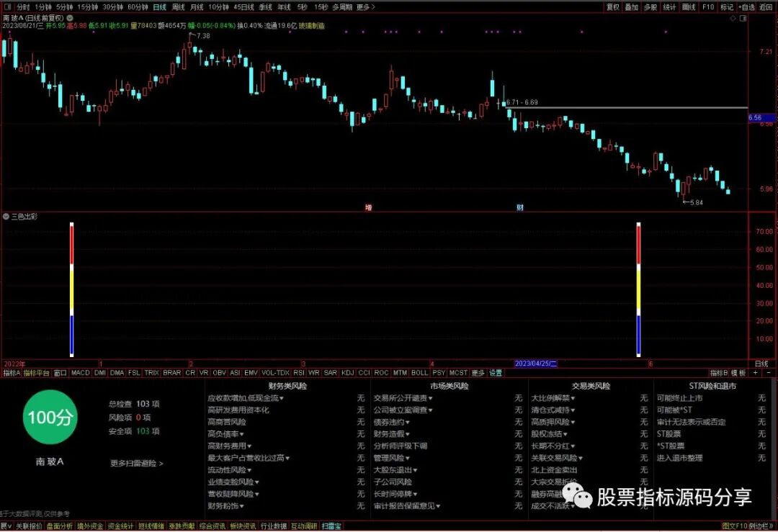This screenshot has height=532, width=778.
Task: Switch chart to 分时 view
Action: [x=23, y=7]
